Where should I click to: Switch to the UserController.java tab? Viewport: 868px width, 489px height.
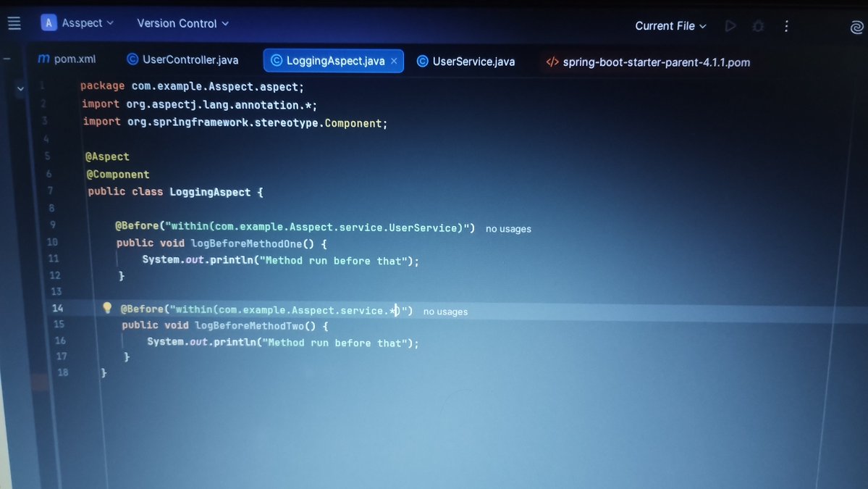point(182,59)
